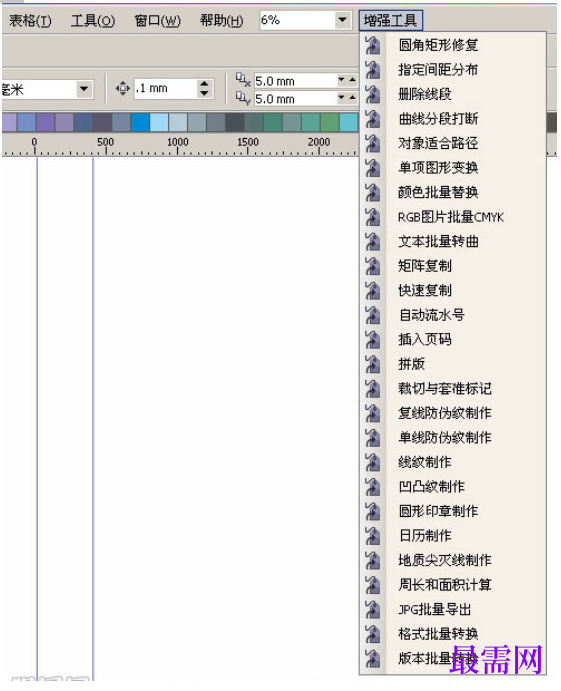Click the icon beside 矩阵复制

point(373,266)
